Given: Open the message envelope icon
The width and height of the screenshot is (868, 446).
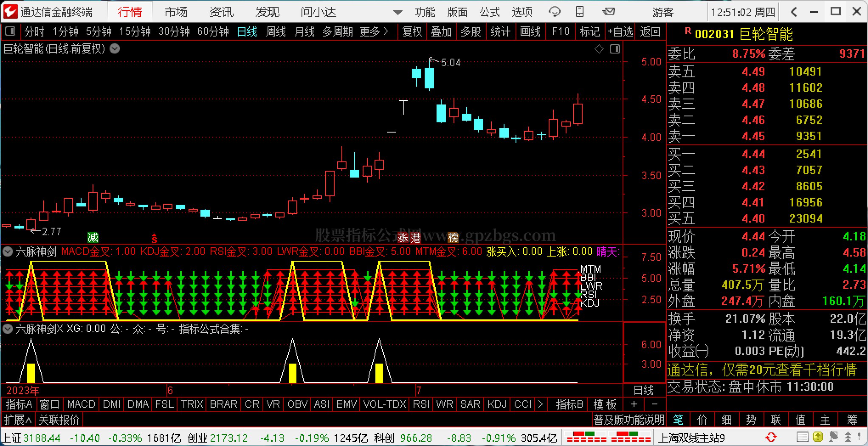Looking at the screenshot, I should point(609,12).
